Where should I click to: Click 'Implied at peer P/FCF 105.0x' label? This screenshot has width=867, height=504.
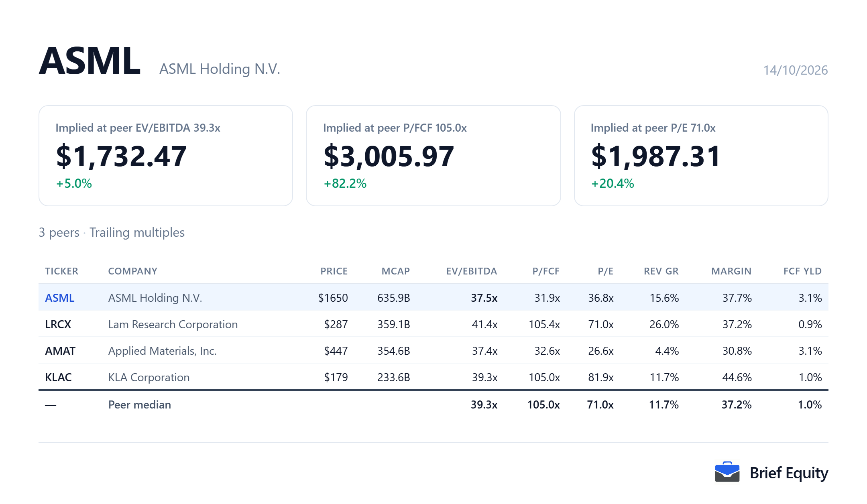(x=395, y=128)
